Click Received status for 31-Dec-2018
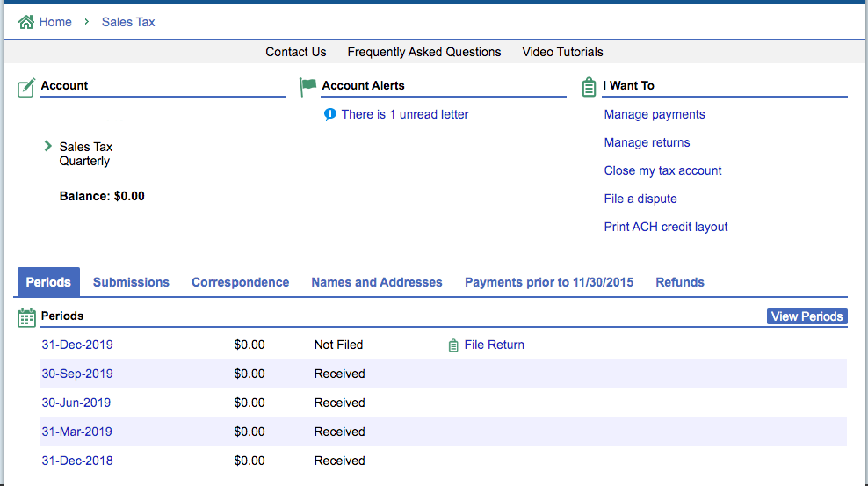The width and height of the screenshot is (868, 486). click(x=340, y=461)
